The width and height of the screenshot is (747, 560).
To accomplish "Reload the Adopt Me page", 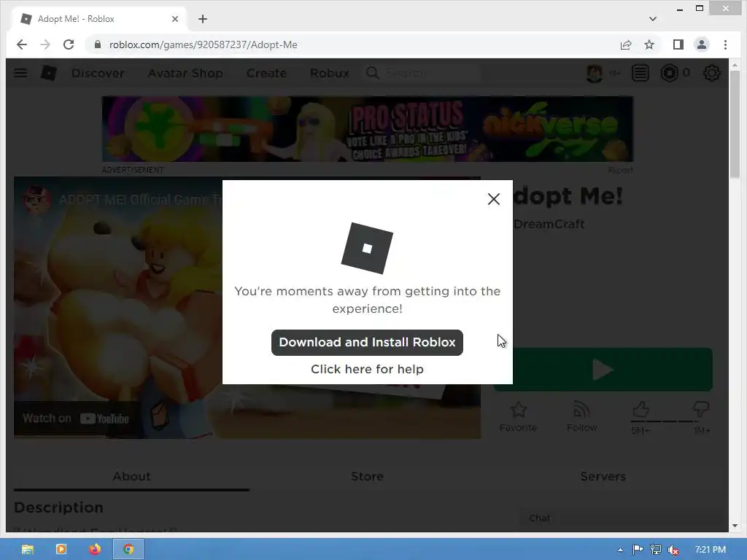I will [x=69, y=44].
